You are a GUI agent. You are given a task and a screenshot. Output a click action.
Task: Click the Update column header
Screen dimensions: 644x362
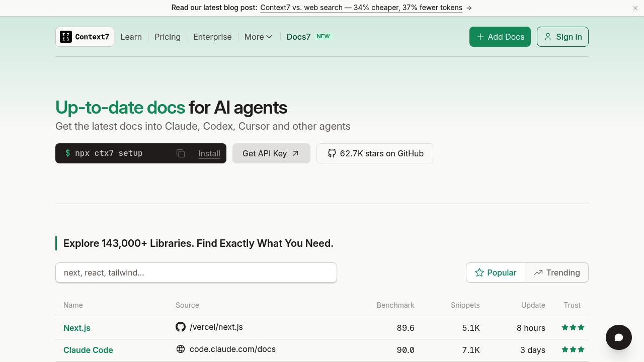click(x=533, y=305)
